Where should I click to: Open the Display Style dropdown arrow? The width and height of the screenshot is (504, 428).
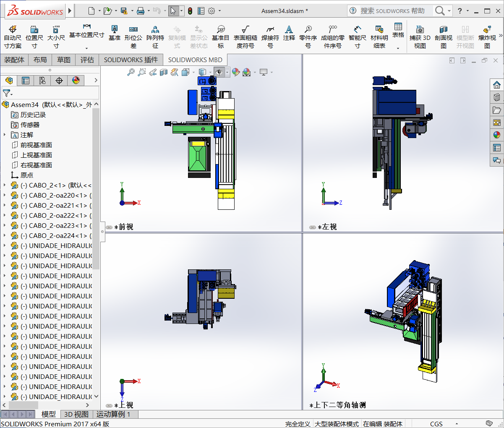[211, 73]
